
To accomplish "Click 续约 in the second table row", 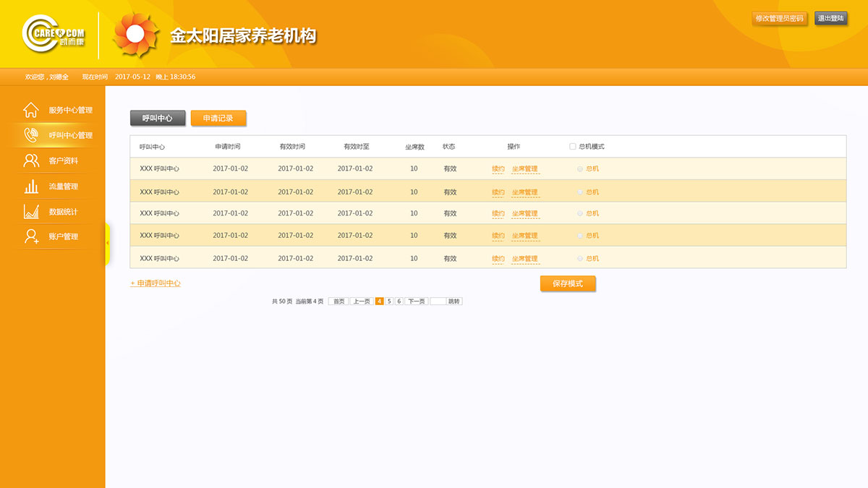I will click(x=498, y=192).
